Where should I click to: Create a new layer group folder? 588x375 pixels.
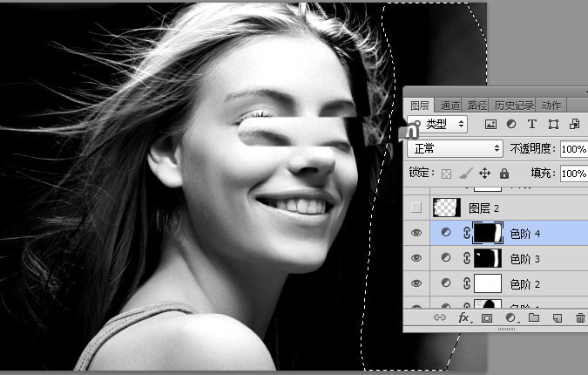click(533, 319)
